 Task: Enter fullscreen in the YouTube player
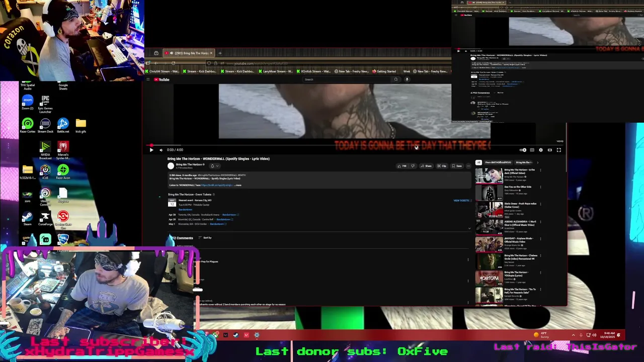point(558,150)
